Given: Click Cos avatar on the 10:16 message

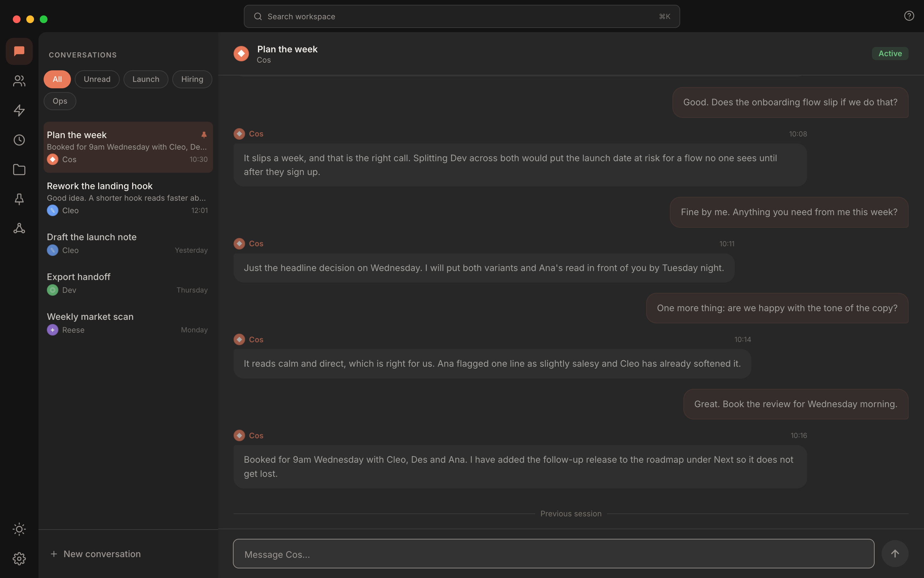Looking at the screenshot, I should [239, 435].
